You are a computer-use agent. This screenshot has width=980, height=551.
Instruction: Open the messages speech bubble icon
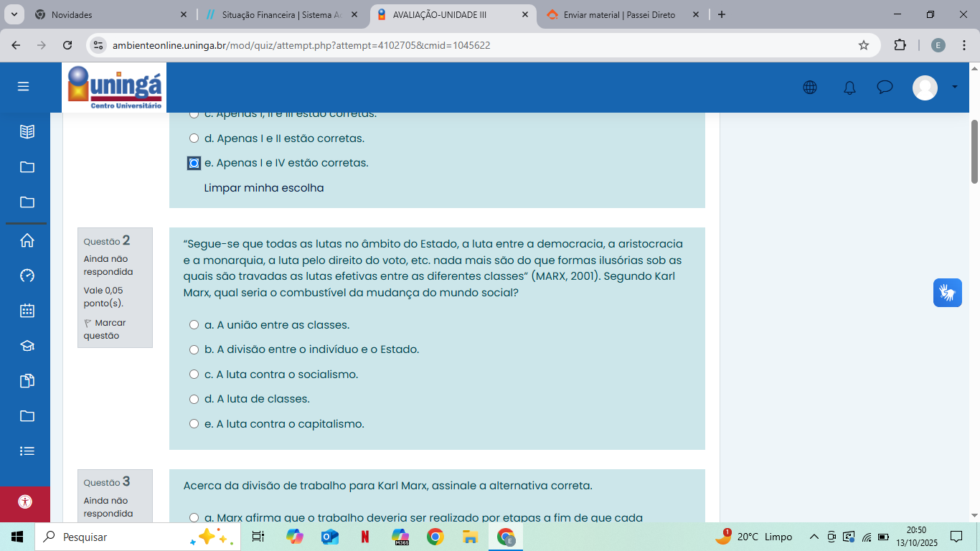(885, 88)
